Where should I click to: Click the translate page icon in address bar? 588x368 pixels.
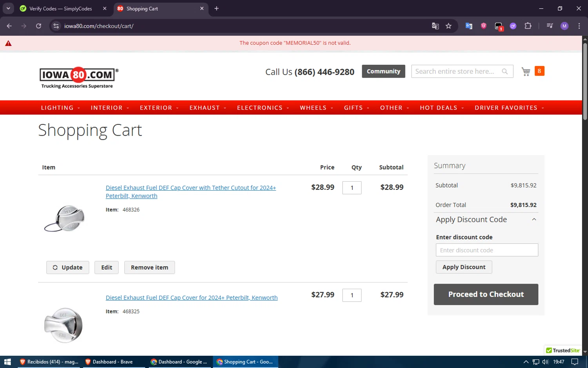tap(435, 26)
